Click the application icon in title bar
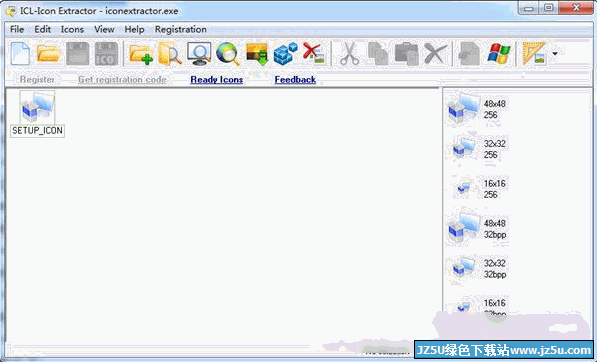This screenshot has width=597, height=362. pyautogui.click(x=11, y=11)
